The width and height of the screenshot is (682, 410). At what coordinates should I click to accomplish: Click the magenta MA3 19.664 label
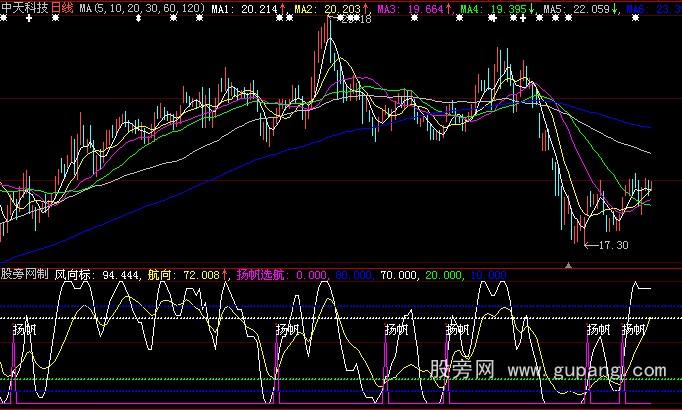coord(412,7)
